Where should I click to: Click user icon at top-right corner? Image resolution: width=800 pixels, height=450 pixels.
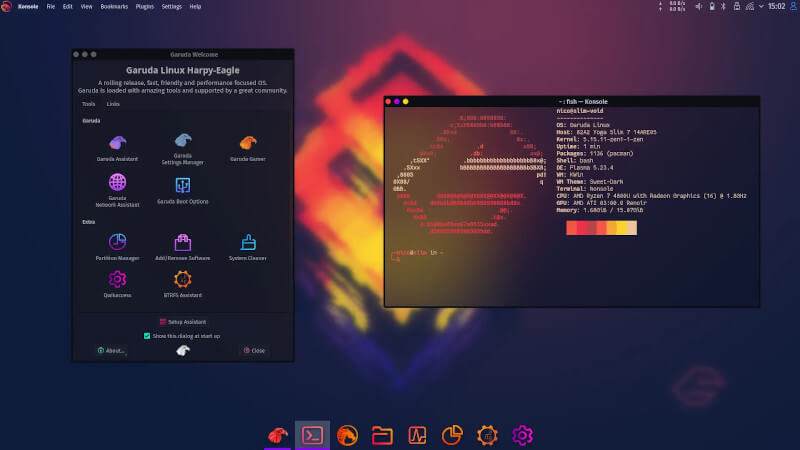[x=794, y=6]
